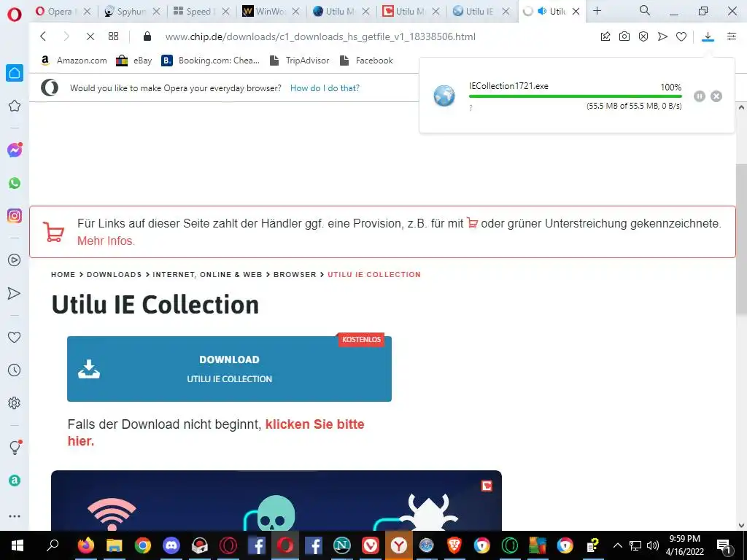747x560 pixels.
Task: Open the green 'a' sidebar icon
Action: (15, 481)
